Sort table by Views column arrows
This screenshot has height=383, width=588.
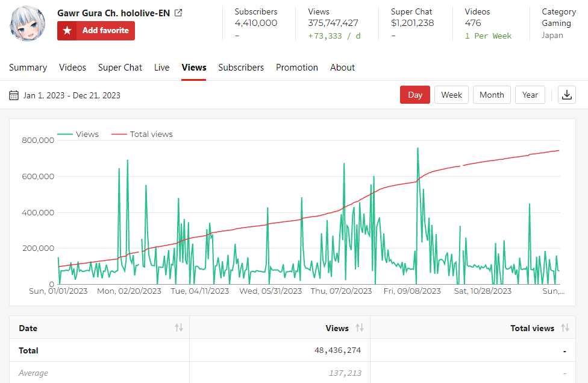click(x=359, y=328)
